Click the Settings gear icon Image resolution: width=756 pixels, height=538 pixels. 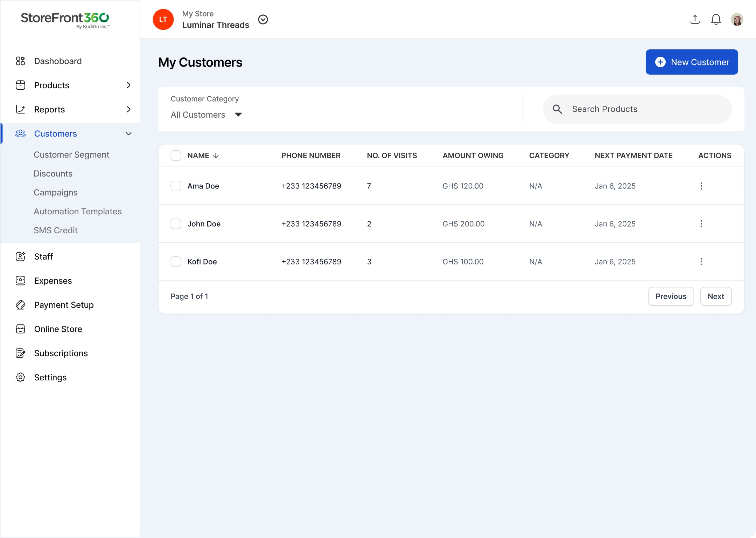21,377
